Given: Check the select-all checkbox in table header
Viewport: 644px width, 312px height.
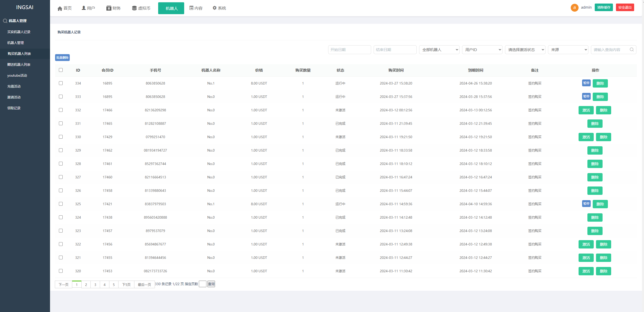Looking at the screenshot, I should pos(61,70).
